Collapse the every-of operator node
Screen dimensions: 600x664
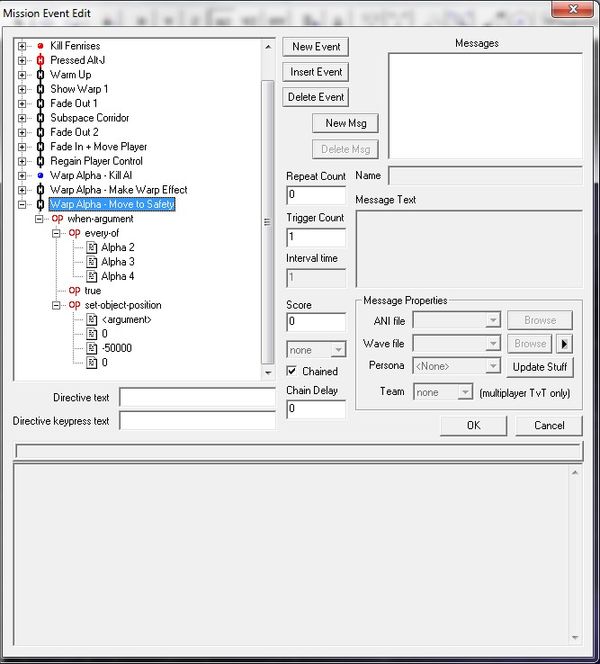[x=57, y=233]
